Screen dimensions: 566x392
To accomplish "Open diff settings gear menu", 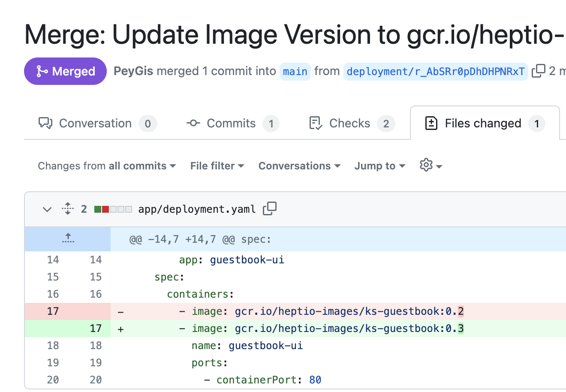I will [x=431, y=166].
